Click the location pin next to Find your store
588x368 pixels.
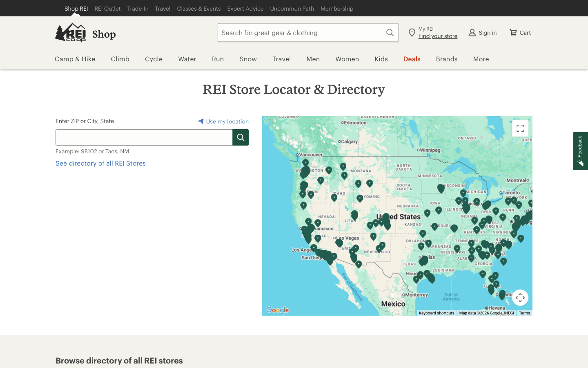point(412,32)
